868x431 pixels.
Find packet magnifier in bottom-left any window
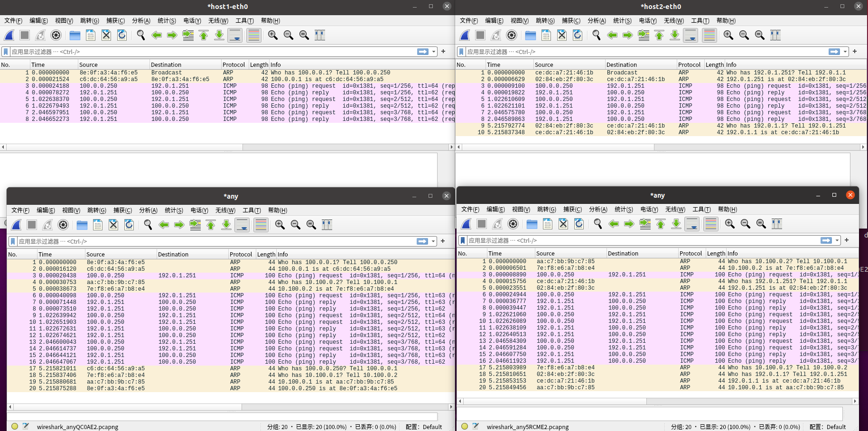148,225
